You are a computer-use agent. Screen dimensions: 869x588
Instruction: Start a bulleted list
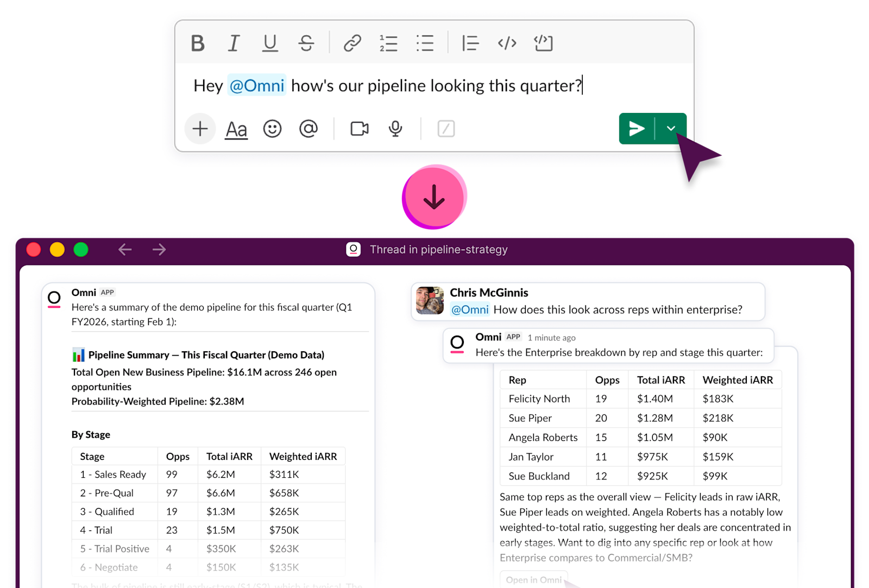pyautogui.click(x=425, y=43)
